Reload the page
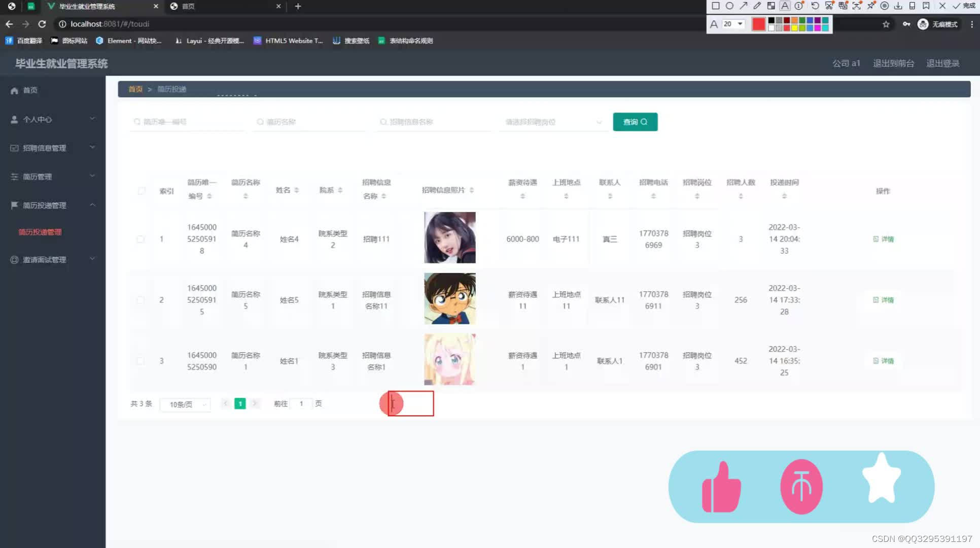Viewport: 980px width, 548px height. [x=42, y=24]
